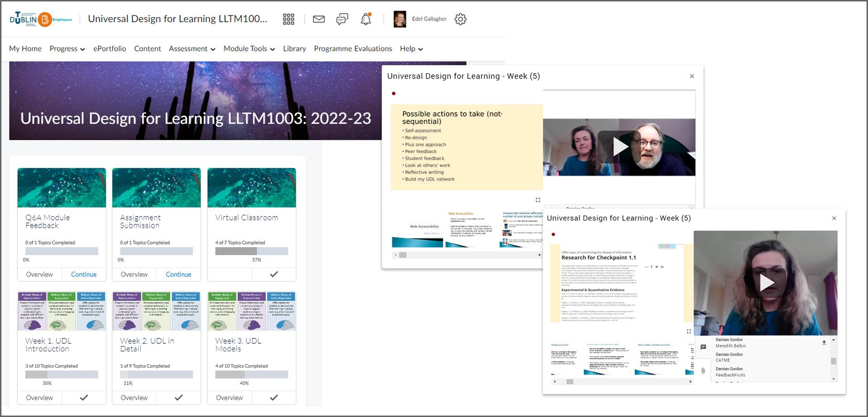Open the module selector waffle icon
Viewport: 868px width, 417px height.
[x=288, y=19]
